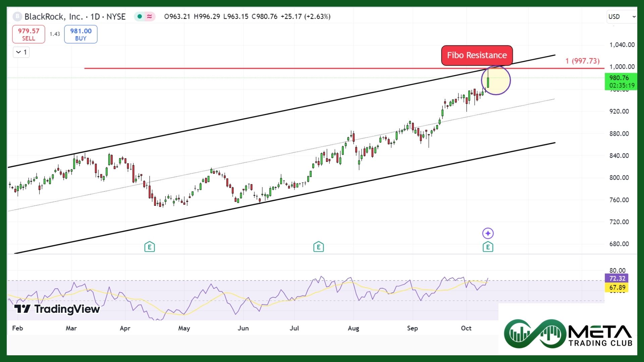
Task: Click the green market status dot icon
Action: [140, 16]
